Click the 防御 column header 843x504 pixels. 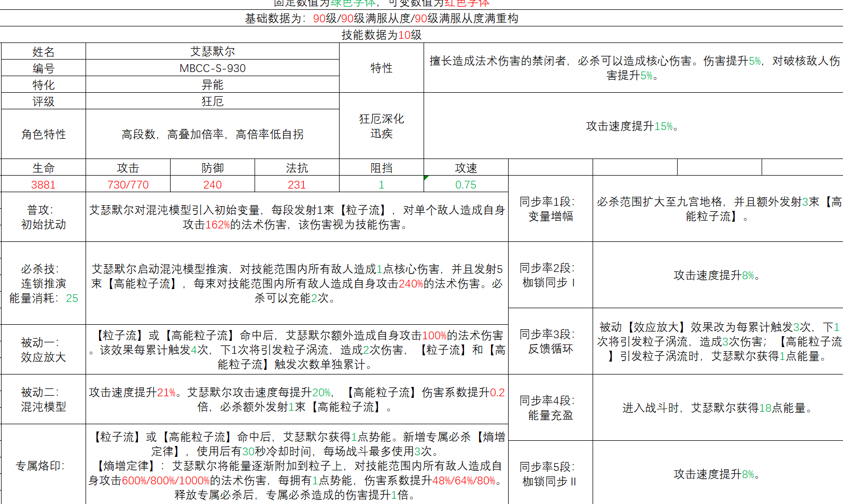[x=213, y=167]
